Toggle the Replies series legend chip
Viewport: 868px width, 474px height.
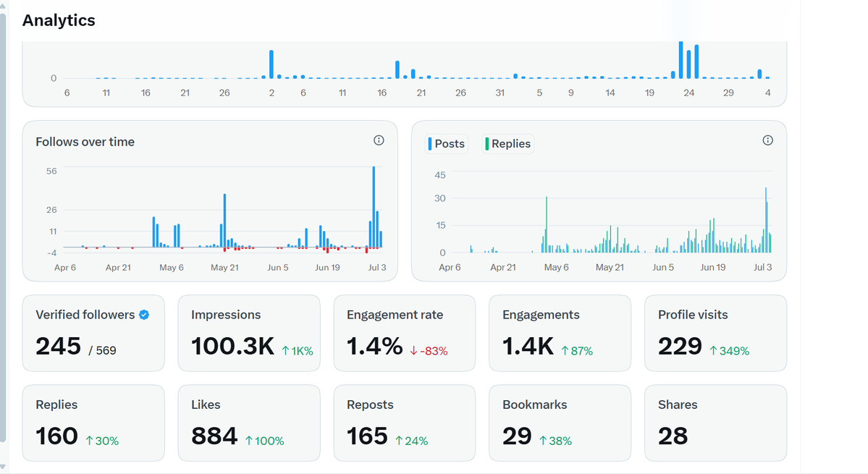[508, 144]
